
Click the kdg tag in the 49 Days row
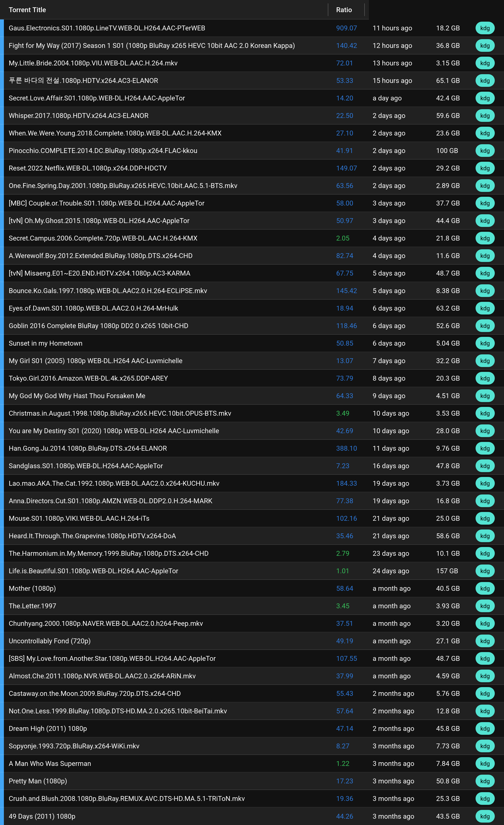485,816
